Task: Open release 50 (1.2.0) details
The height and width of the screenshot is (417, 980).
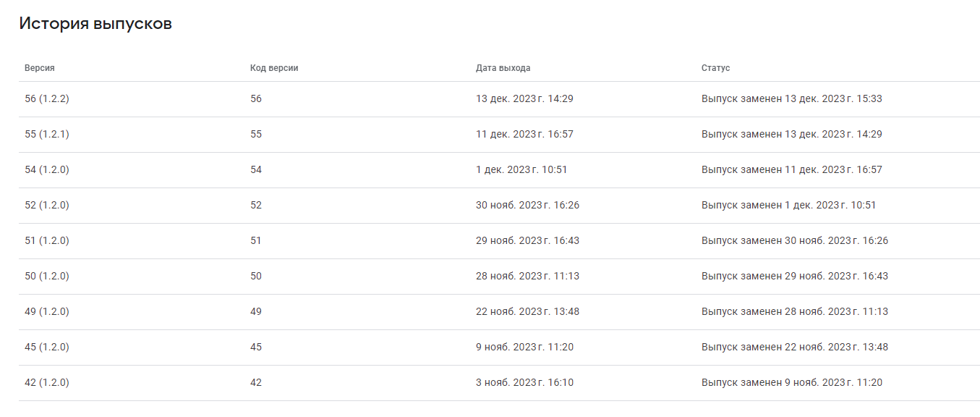Action: pos(499,277)
